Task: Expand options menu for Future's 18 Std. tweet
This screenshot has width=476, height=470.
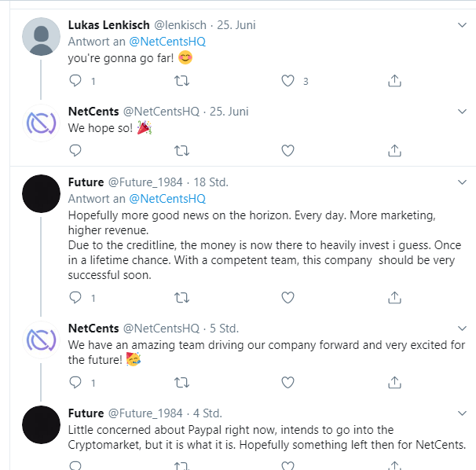Action: point(461,182)
